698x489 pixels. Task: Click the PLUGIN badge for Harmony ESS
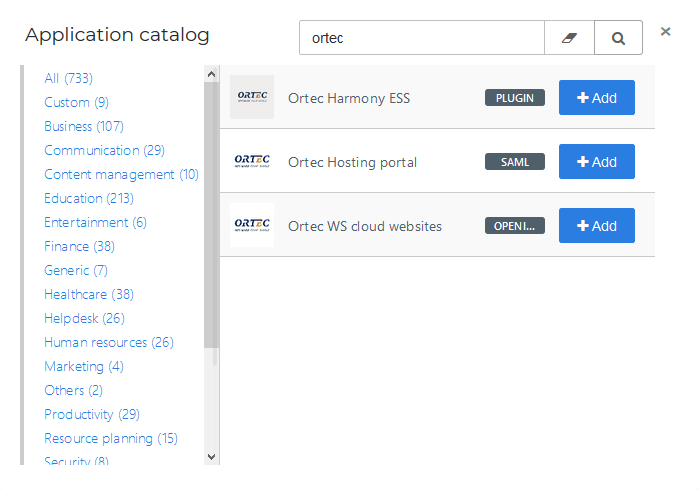coord(515,98)
